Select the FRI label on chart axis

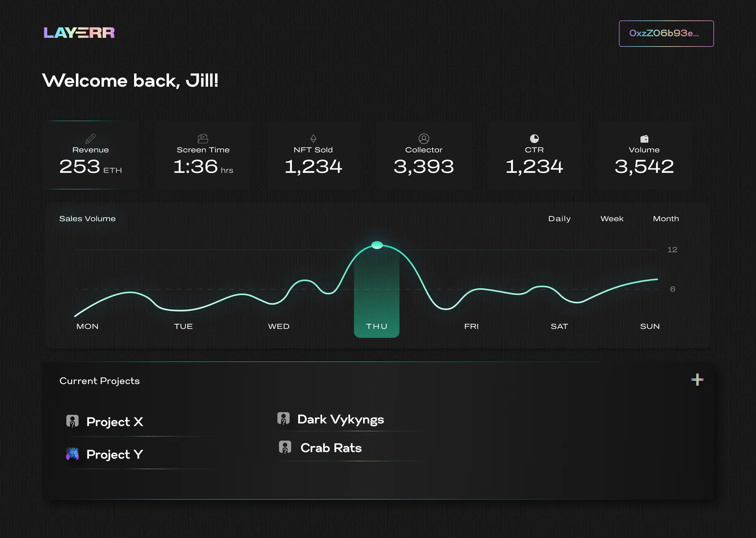[471, 326]
